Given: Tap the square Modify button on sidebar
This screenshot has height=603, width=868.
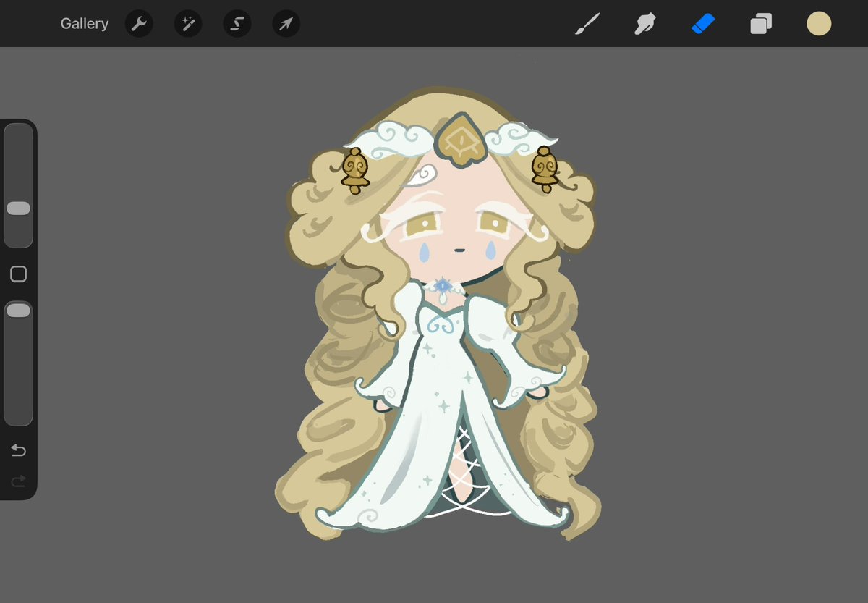Looking at the screenshot, I should pos(18,274).
